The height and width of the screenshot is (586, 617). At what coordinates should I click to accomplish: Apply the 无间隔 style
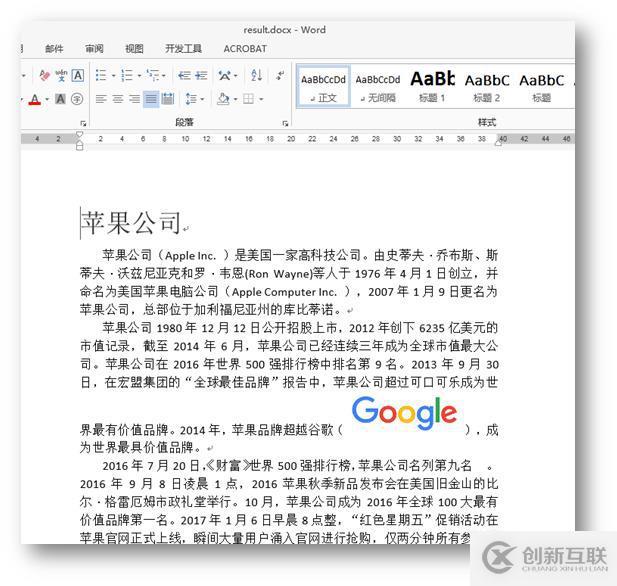378,87
